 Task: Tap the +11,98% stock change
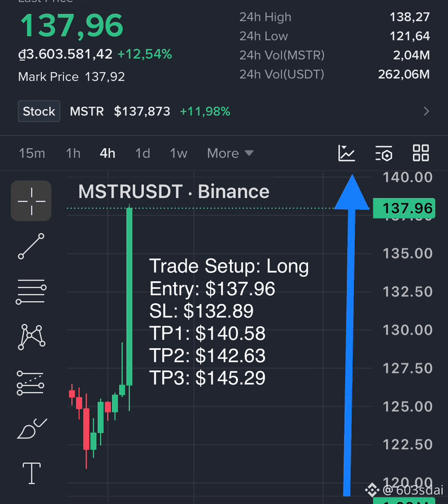(205, 111)
